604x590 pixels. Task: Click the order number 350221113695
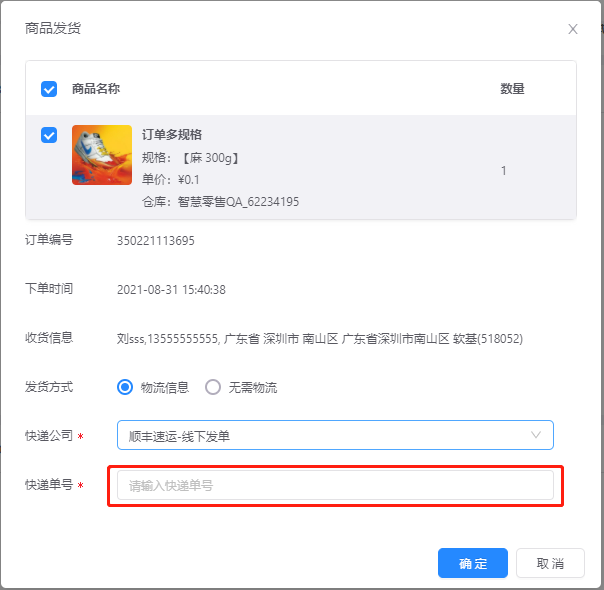(x=156, y=241)
